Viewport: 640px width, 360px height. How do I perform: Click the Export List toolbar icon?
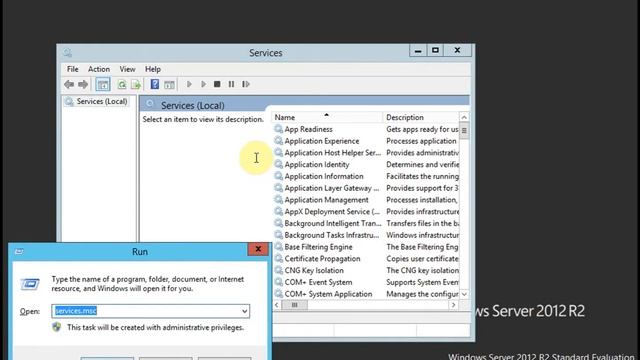tap(136, 84)
